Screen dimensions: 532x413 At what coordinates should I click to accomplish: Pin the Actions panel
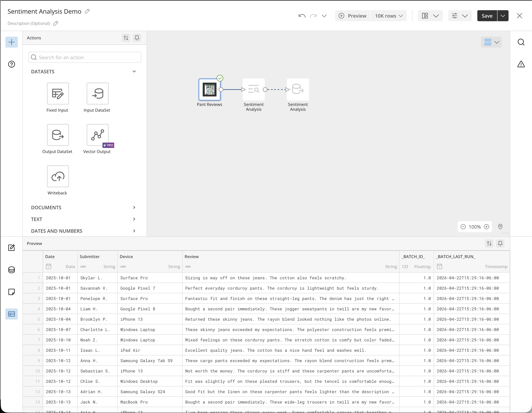pos(137,38)
